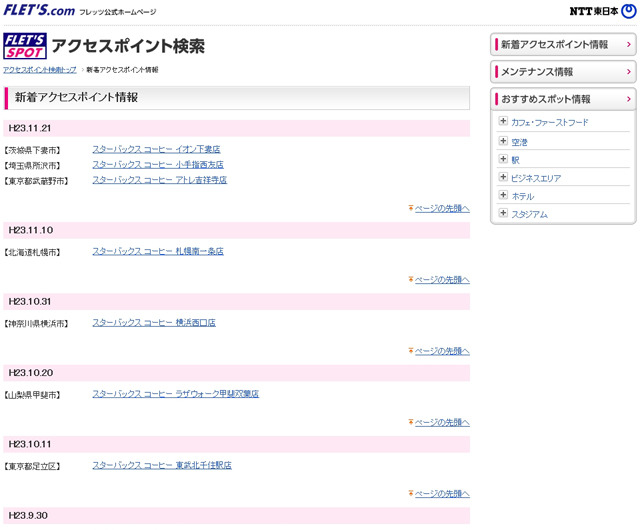Open the 空港 link
The image size is (640, 530).
(x=519, y=142)
